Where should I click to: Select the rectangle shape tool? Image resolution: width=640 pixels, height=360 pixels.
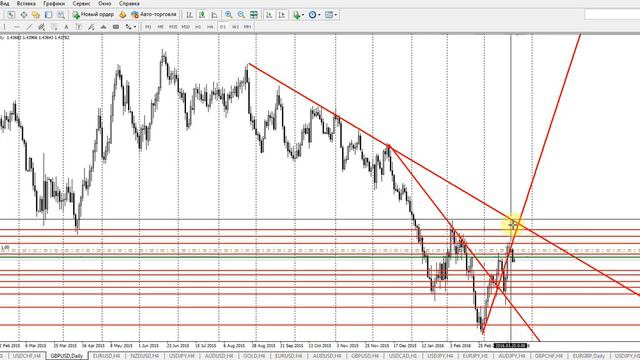[x=116, y=27]
